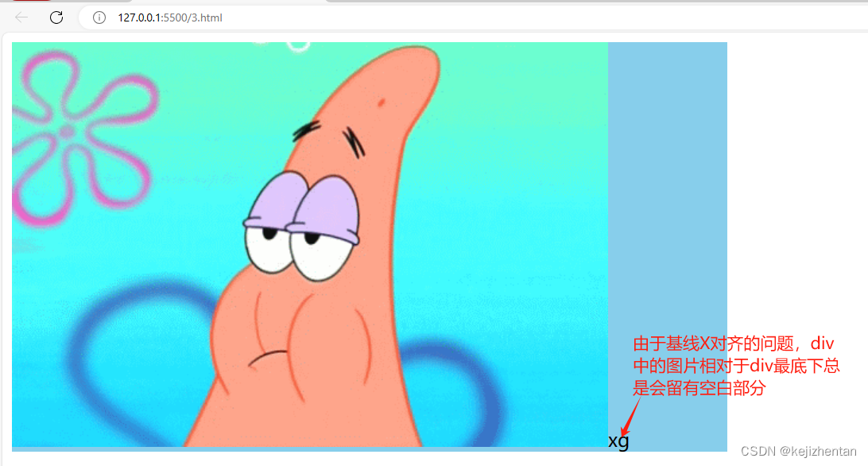
Task: Focus the address bar showing 127.0.0.1:5500/3.html
Action: [473, 17]
